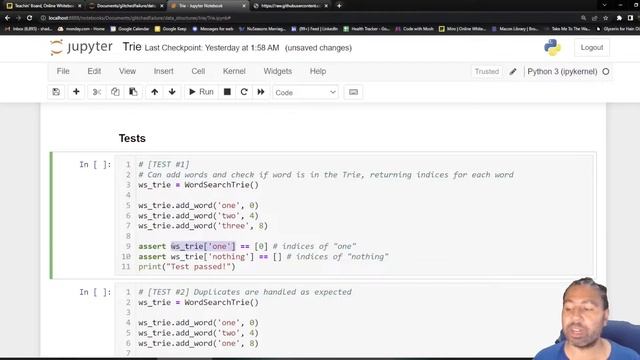This screenshot has height=360, width=640.
Task: Rename notebook by clicking Trie title
Action: coord(132,47)
